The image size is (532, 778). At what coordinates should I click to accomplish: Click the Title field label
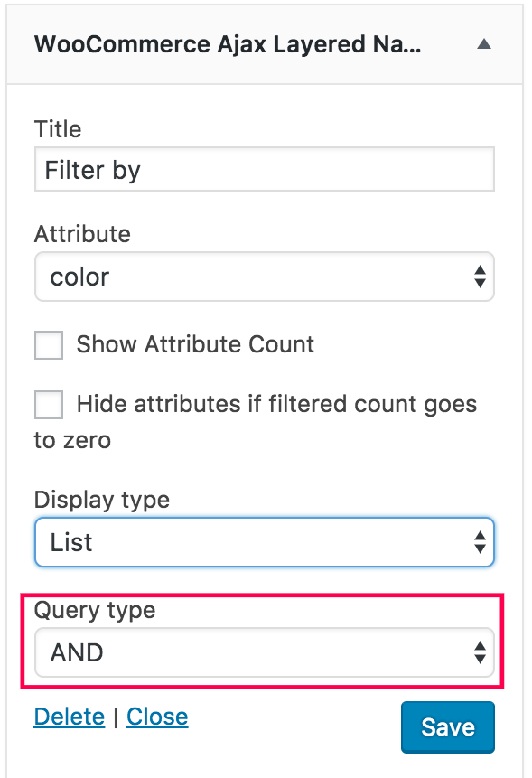[x=58, y=129]
